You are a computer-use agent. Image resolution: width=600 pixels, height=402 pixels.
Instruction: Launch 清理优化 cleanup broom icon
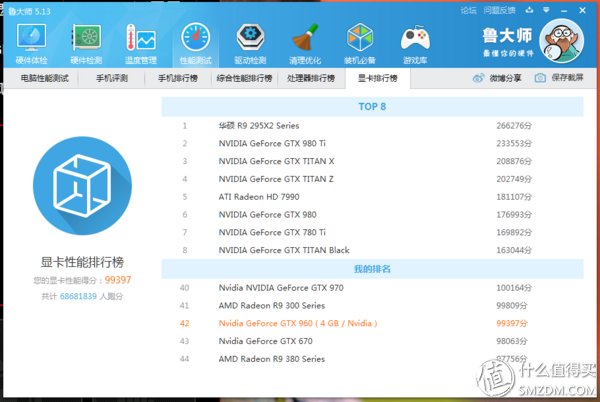[305, 42]
